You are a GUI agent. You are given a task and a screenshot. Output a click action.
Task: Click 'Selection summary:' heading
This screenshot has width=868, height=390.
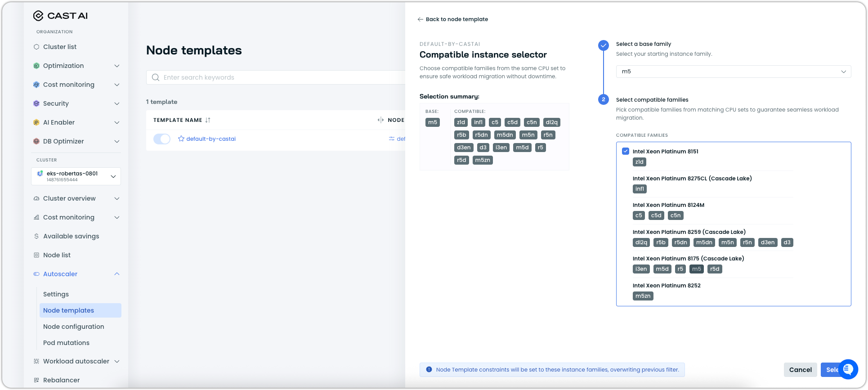(449, 96)
